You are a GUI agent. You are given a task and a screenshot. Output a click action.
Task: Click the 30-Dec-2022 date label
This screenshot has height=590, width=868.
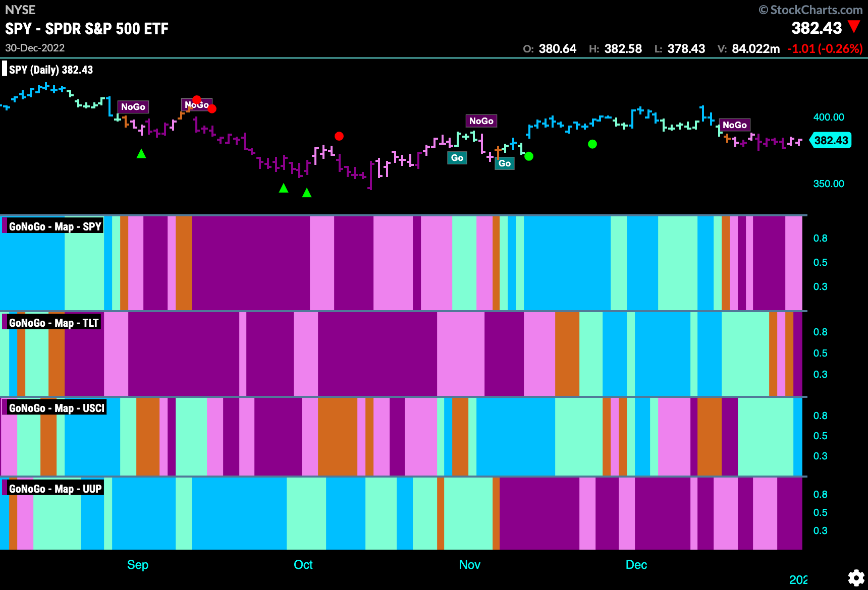tap(35, 48)
